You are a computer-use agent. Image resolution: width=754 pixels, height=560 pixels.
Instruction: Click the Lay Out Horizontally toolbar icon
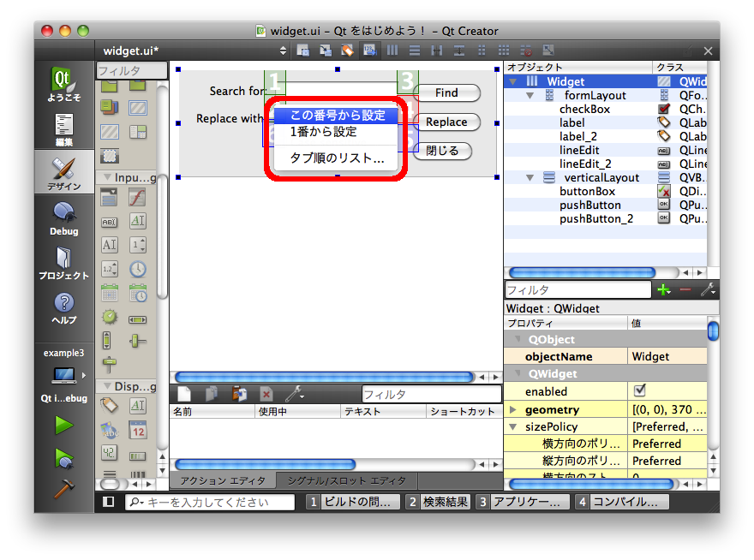point(394,51)
